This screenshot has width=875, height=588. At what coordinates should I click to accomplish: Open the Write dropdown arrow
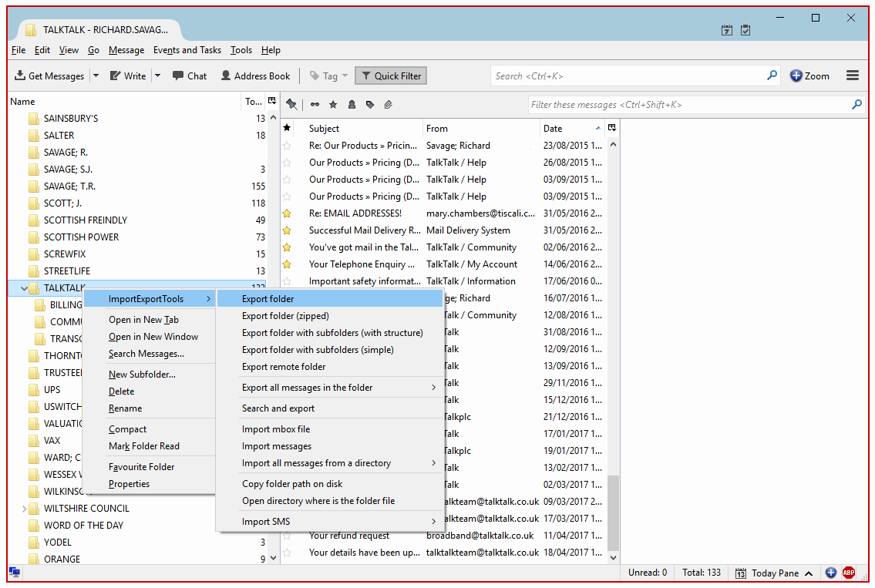pos(158,76)
